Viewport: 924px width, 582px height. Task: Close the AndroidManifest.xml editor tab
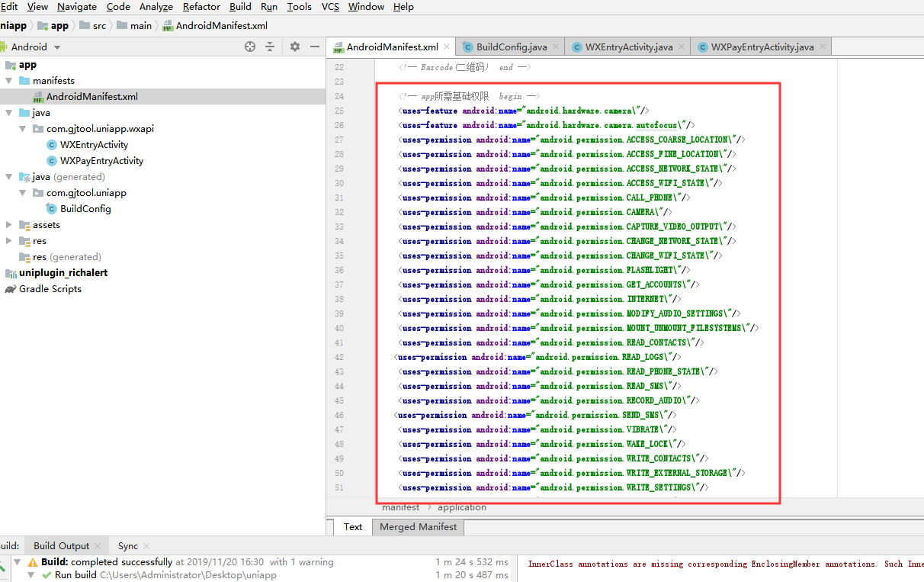(447, 47)
